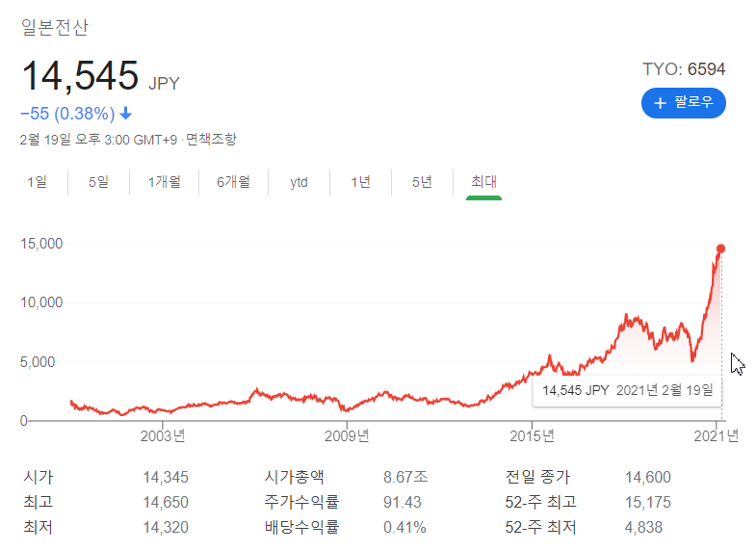Select the 1일 time range tab

(x=37, y=182)
